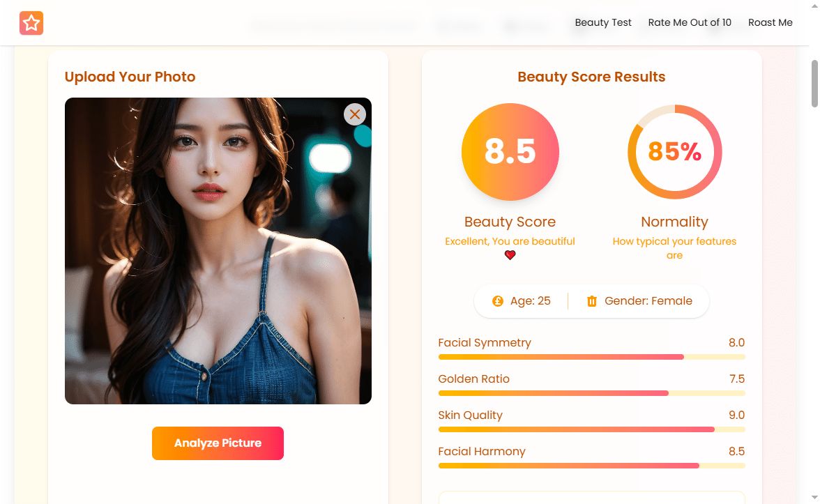Click the 85% normality ring

pyautogui.click(x=675, y=152)
